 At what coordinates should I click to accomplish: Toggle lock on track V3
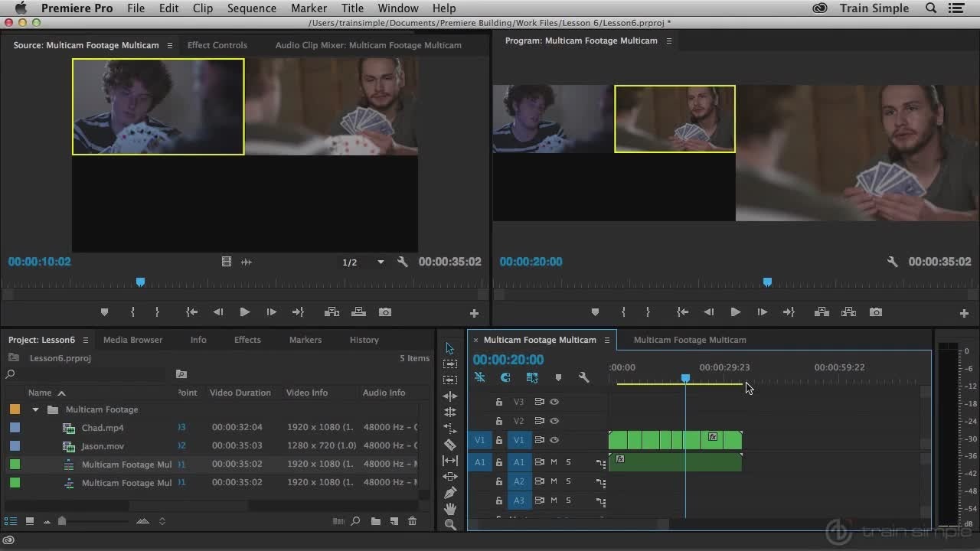pyautogui.click(x=498, y=402)
